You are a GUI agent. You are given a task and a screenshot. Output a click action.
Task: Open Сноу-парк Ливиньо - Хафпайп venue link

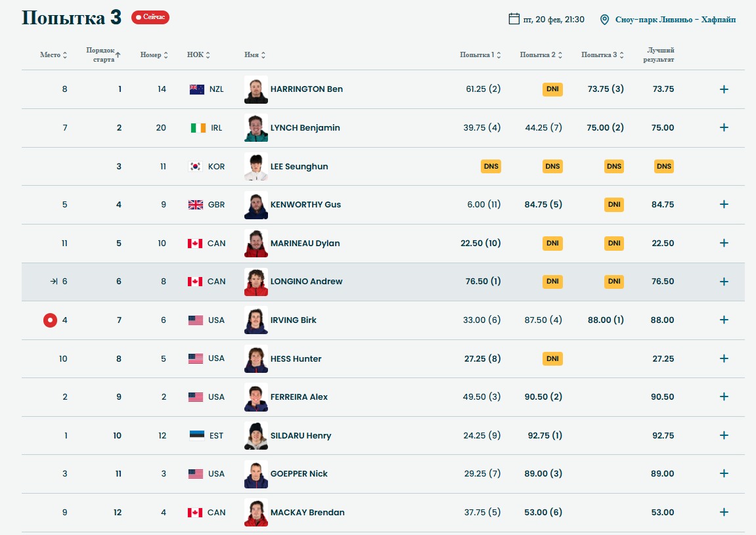tap(675, 20)
